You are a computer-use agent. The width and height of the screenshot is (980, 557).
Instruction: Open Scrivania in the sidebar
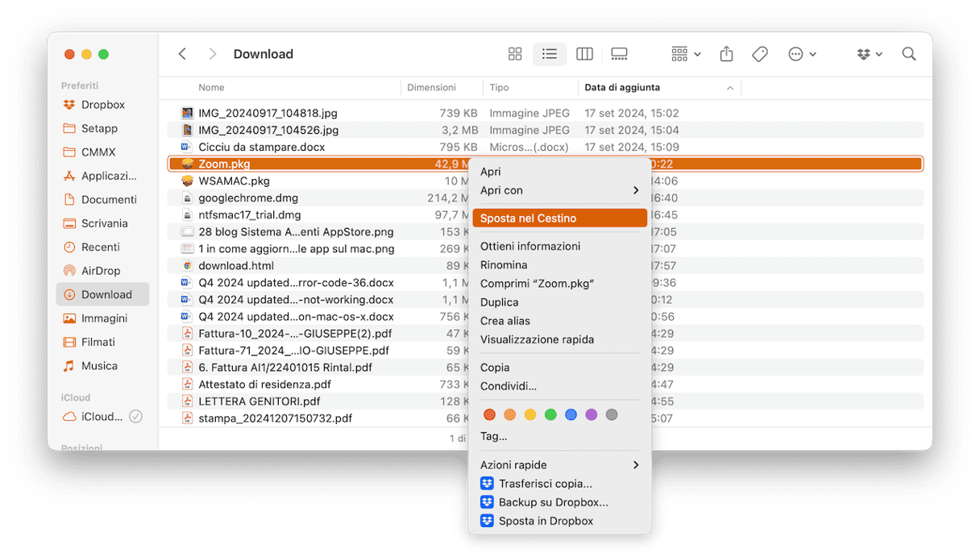coord(103,223)
